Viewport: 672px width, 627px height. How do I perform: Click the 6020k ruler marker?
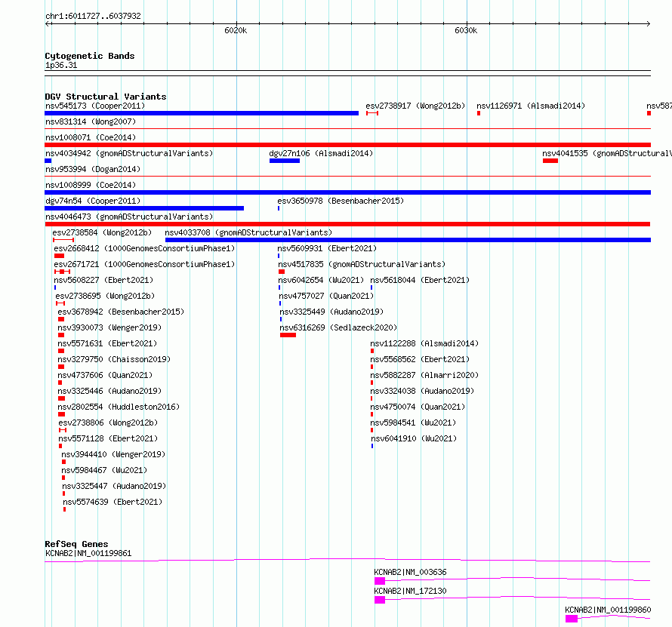pos(236,30)
